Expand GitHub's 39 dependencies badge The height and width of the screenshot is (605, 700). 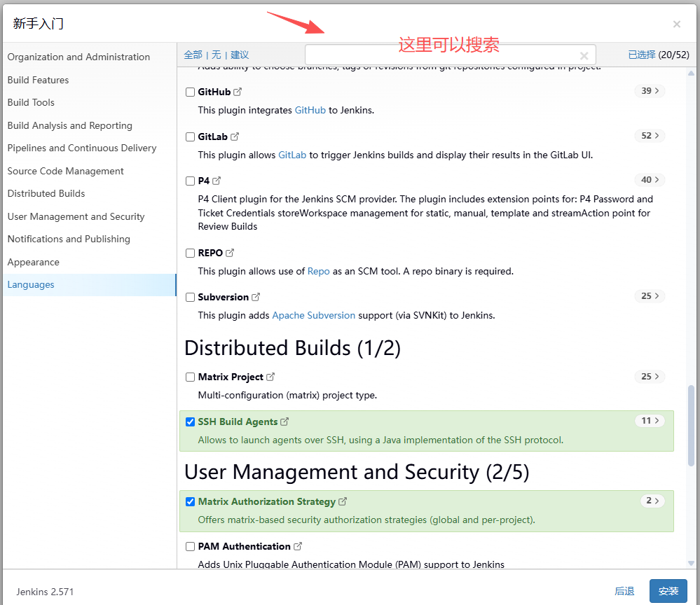(x=650, y=91)
